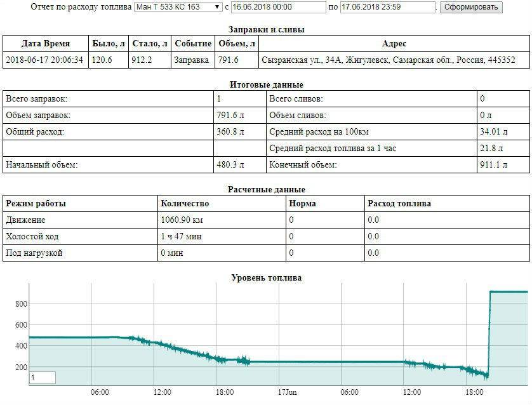
Task: Open the vehicle dropdown Ман Т 533 КС 163
Action: point(178,7)
